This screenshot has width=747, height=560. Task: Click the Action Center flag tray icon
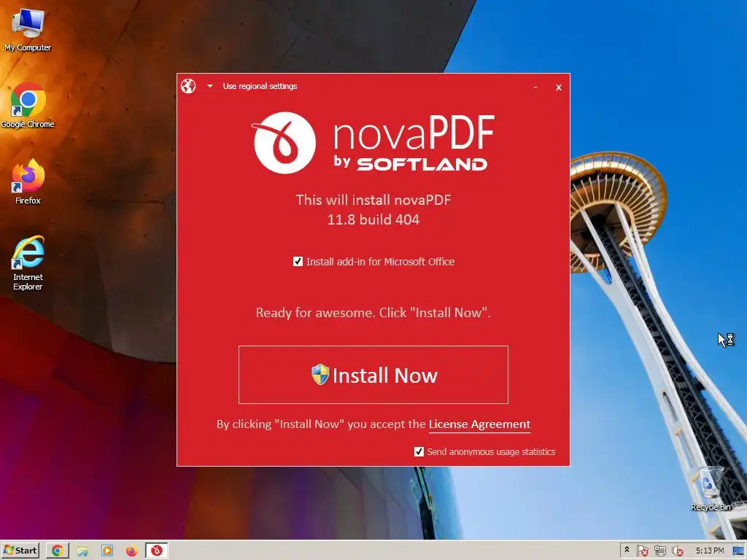click(642, 551)
